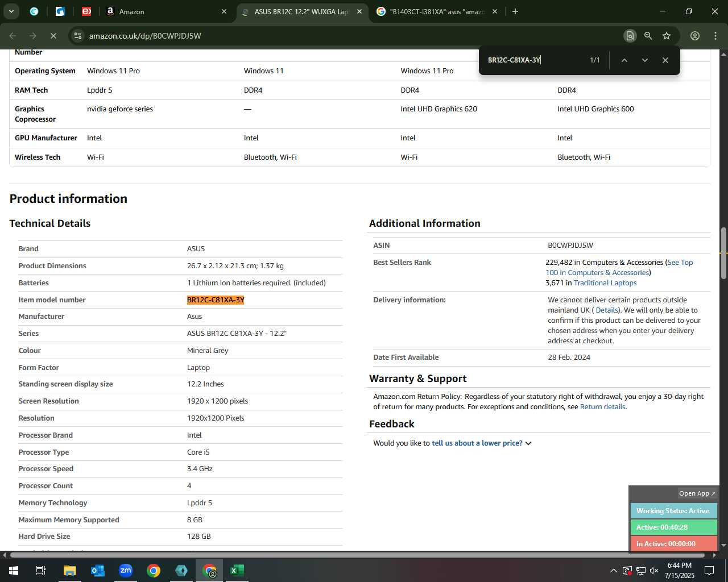Jump to next find result
The width and height of the screenshot is (728, 582).
coord(644,60)
